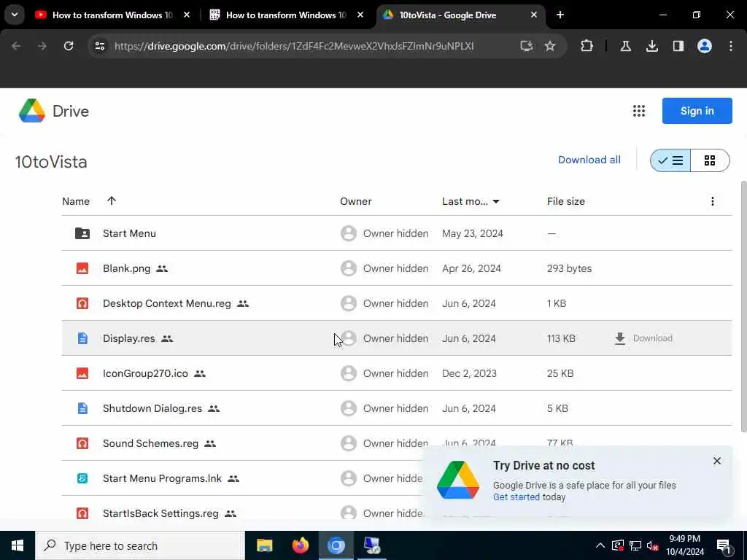Open Chrome three-dot menu
The image size is (747, 560).
coord(731,46)
